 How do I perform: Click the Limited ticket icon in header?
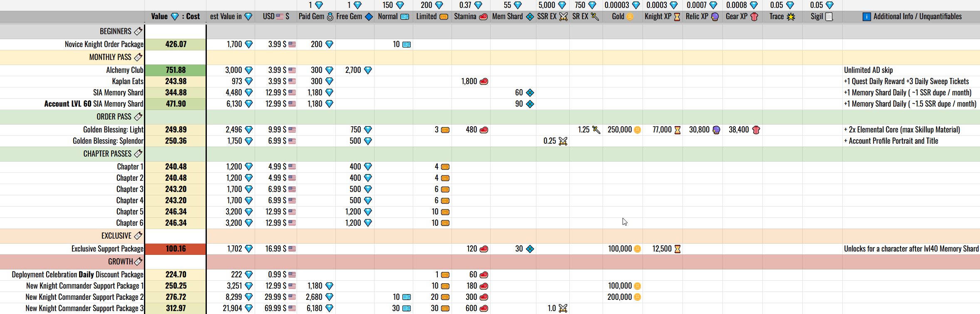coord(444,17)
